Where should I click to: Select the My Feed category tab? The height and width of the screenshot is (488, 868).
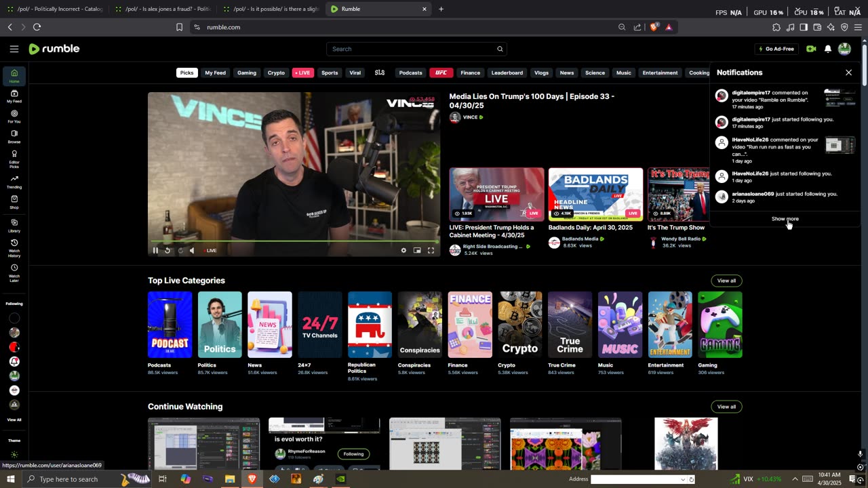[215, 73]
